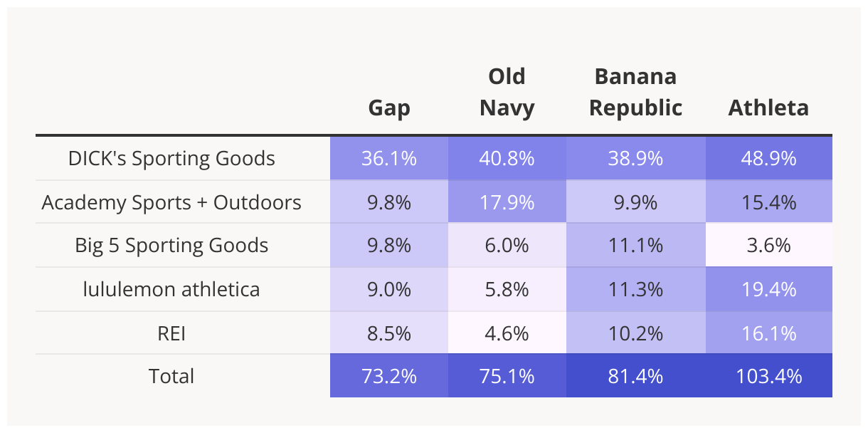The height and width of the screenshot is (433, 868).
Task: Select the 3.6% Athleta cell
Action: click(769, 246)
